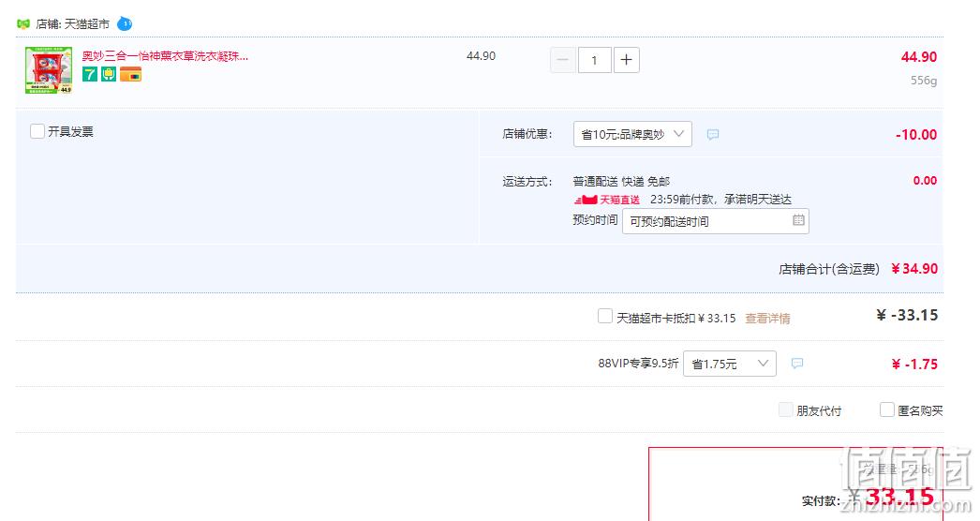980x521 pixels.
Task: Select the 556g weight text
Action: pyautogui.click(x=924, y=80)
